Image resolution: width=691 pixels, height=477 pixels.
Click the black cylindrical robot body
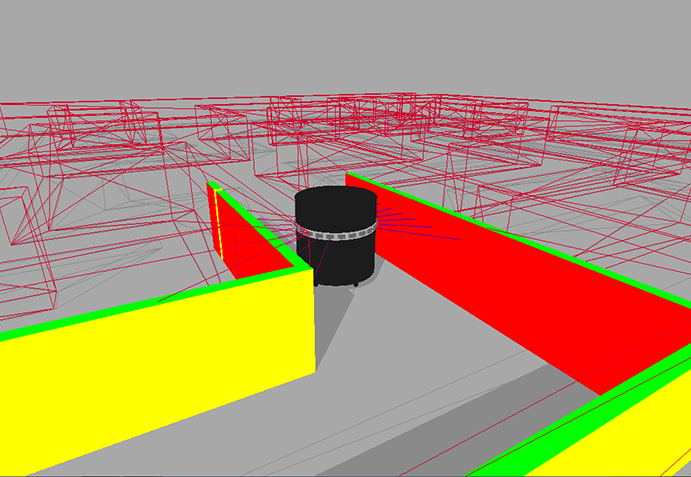pos(335,257)
